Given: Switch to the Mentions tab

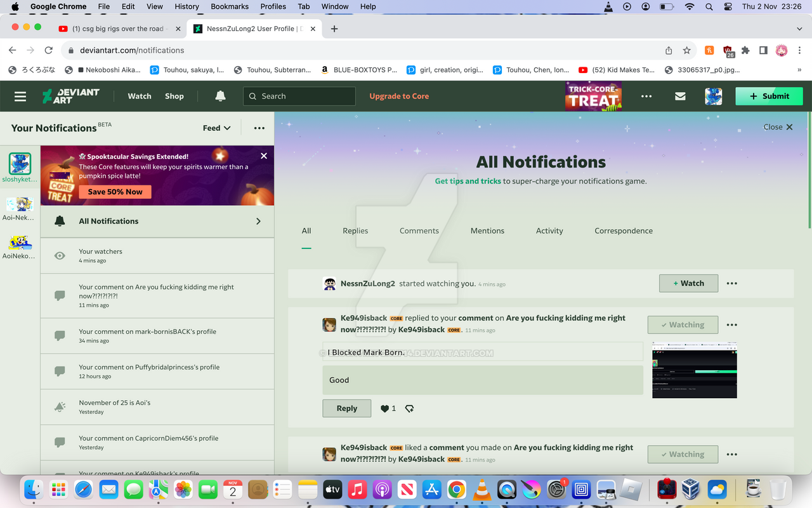Looking at the screenshot, I should coord(487,231).
